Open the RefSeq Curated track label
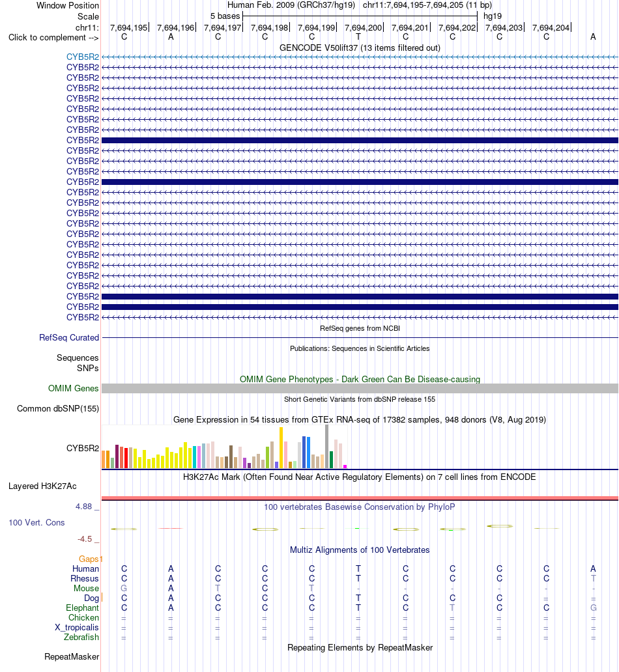Viewport: 619px width, 672px height. tap(69, 338)
